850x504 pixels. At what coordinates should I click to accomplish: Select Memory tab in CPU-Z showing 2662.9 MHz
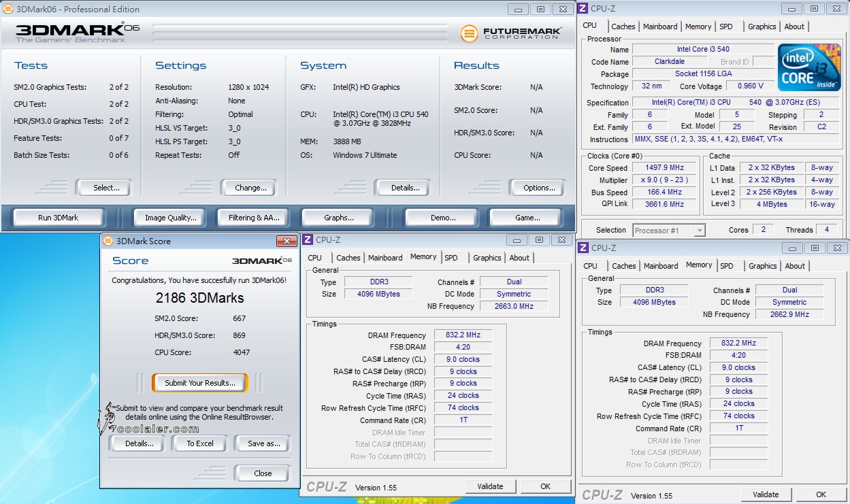click(699, 265)
